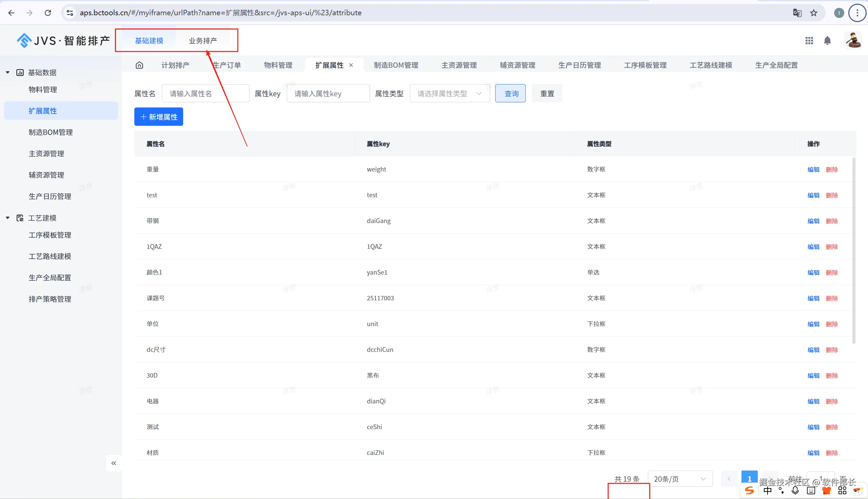Click the user avatar icon
868x499 pixels.
coord(853,41)
